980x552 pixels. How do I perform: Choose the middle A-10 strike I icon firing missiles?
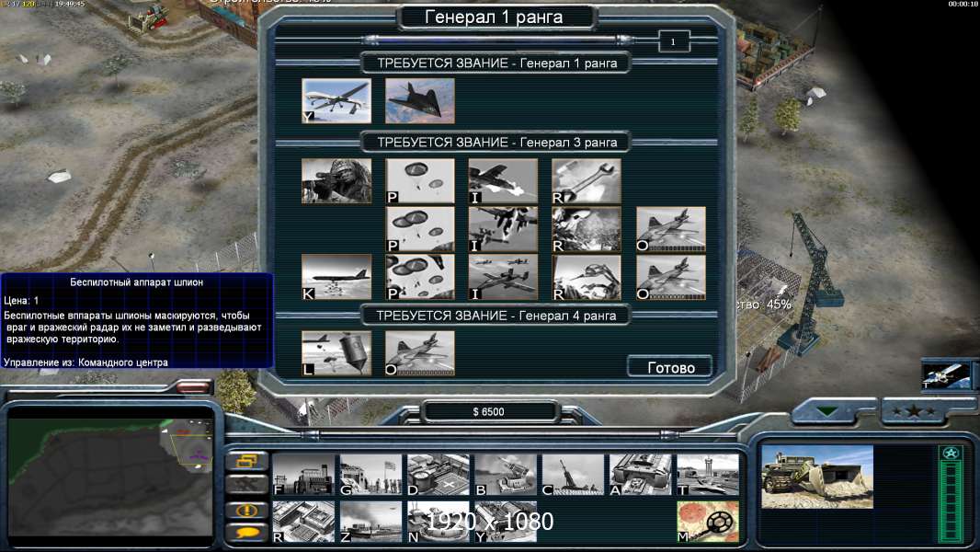pos(503,229)
